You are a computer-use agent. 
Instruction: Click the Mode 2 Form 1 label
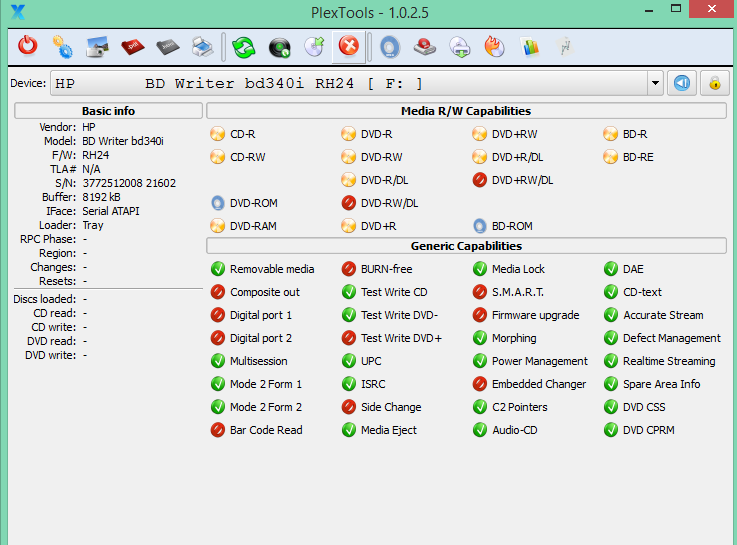[x=266, y=384]
